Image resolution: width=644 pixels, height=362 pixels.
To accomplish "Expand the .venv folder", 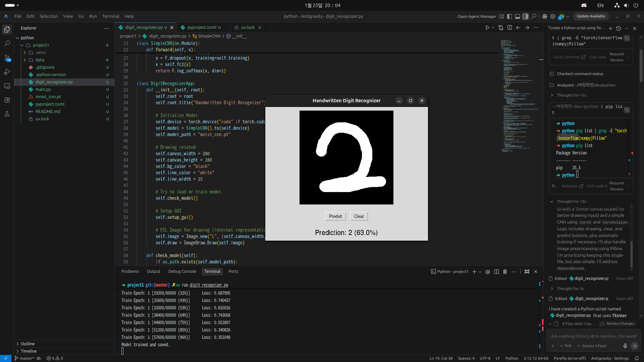I will [x=24, y=53].
